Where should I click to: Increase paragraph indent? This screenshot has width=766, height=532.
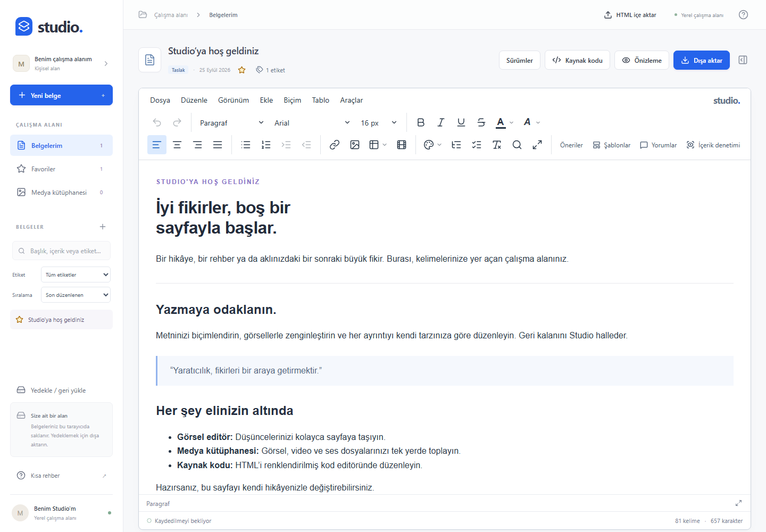click(286, 145)
